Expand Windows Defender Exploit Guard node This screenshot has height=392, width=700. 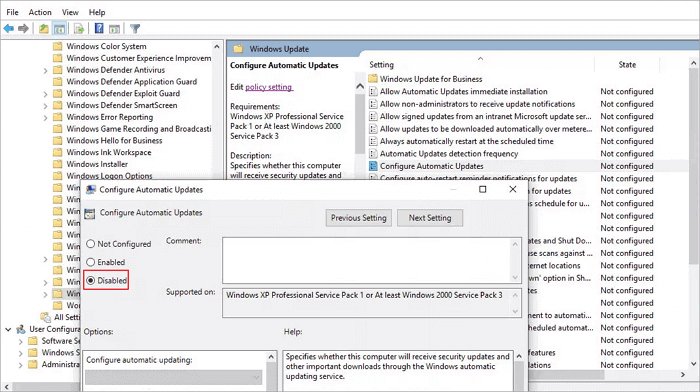[45, 94]
